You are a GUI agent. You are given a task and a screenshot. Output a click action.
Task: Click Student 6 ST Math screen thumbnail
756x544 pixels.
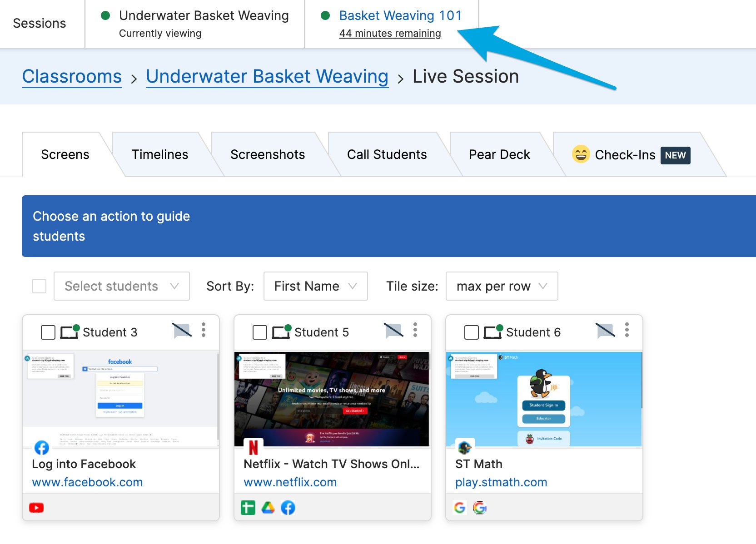point(544,399)
